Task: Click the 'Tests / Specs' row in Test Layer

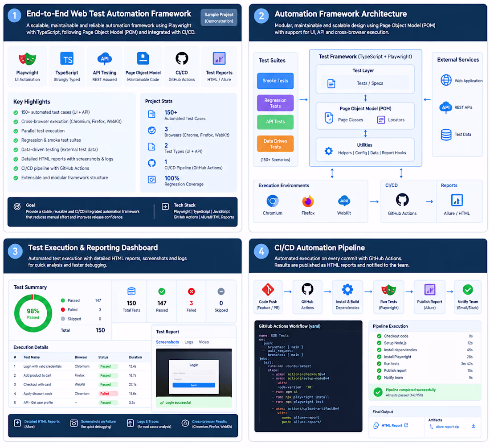Action: click(x=365, y=83)
